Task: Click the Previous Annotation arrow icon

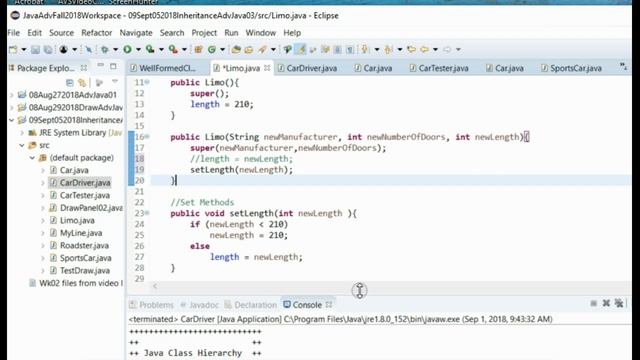Action: (388, 49)
